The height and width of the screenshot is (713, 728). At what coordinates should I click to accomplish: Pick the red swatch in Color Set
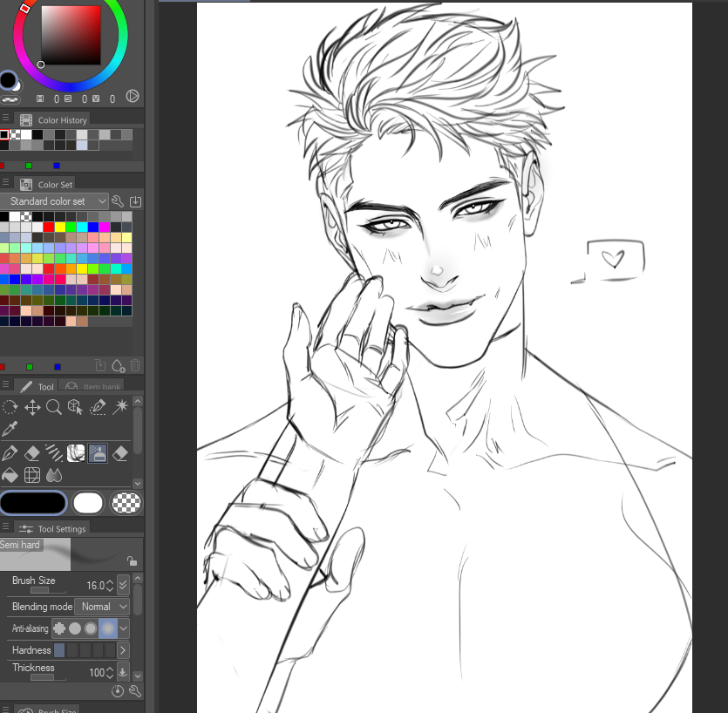point(49,227)
